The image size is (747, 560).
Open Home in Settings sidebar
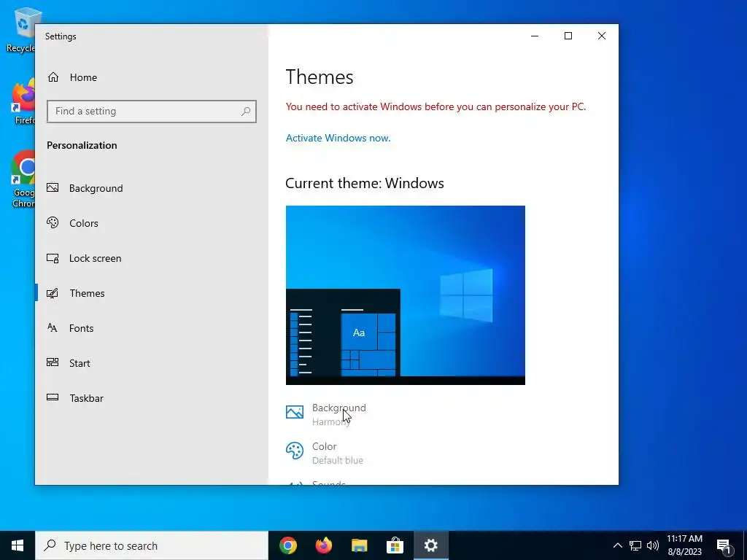point(152,77)
